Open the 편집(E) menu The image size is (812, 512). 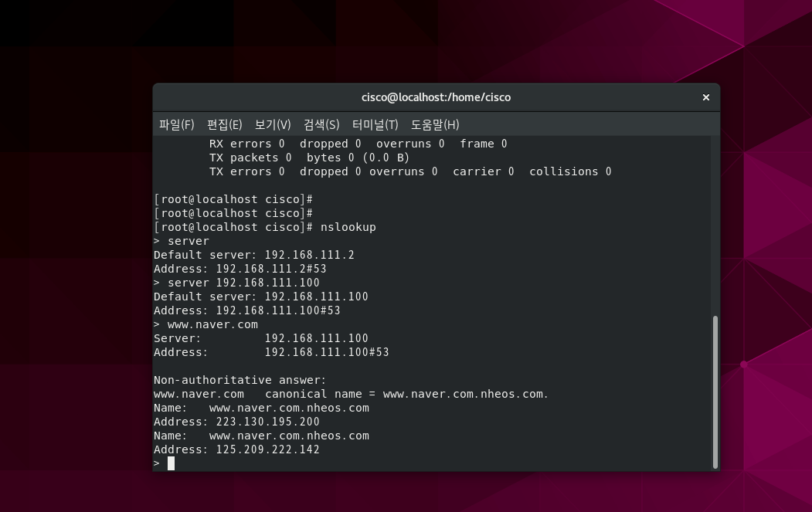click(224, 125)
